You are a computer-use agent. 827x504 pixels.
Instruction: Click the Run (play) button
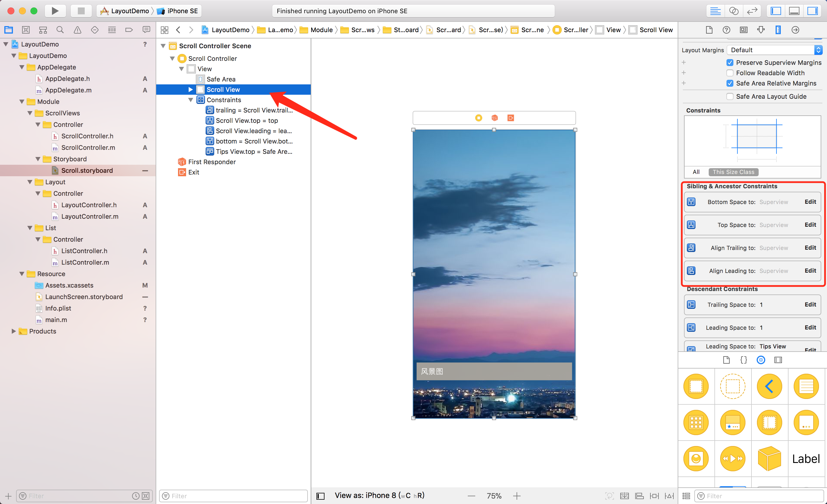pyautogui.click(x=55, y=11)
